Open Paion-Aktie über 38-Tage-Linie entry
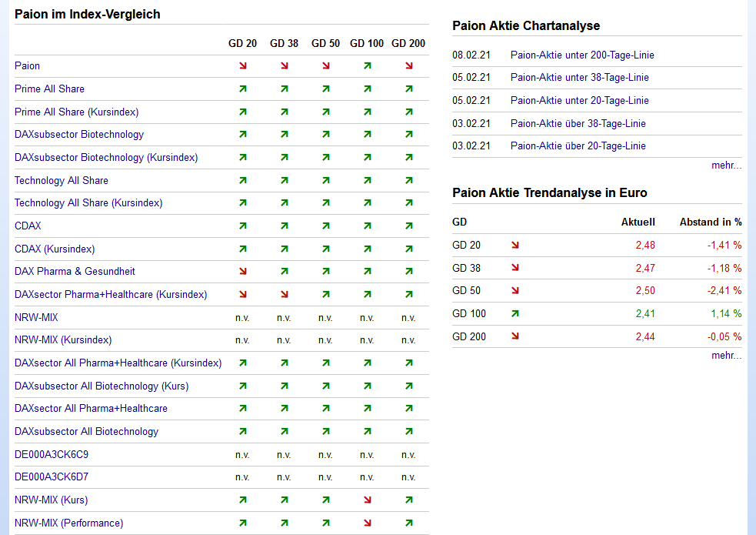This screenshot has width=756, height=535. pyautogui.click(x=578, y=124)
